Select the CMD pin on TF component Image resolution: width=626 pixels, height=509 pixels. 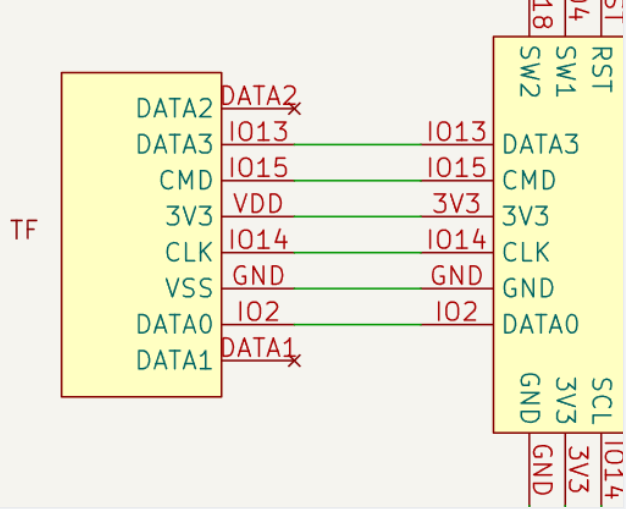pyautogui.click(x=186, y=181)
